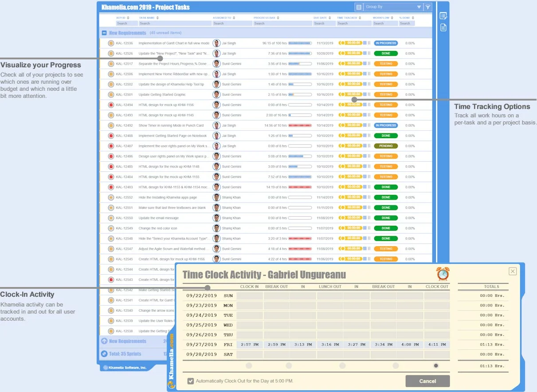The image size is (537, 392).
Task: Sort by the ASSIGNED TO column arrows
Action: (x=234, y=18)
